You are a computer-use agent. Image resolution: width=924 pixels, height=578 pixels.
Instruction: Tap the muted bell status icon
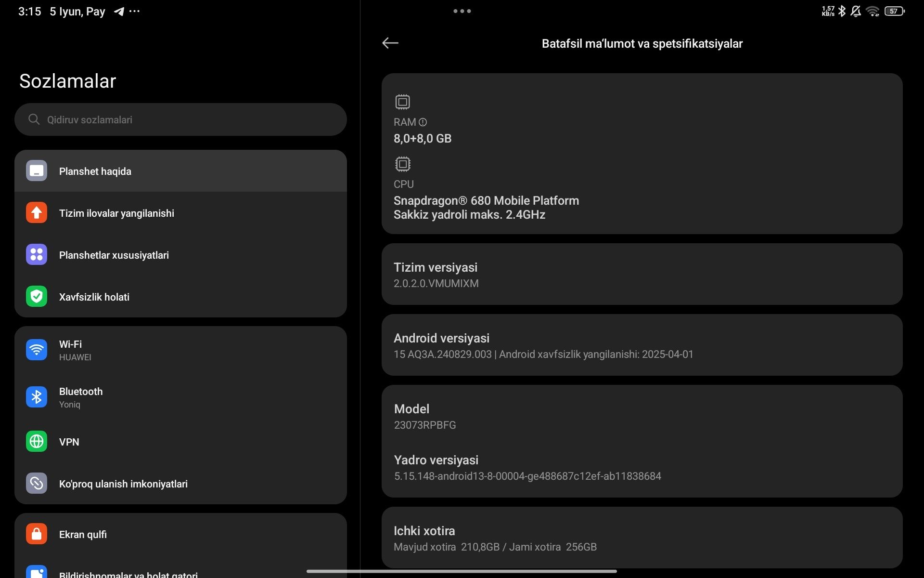tap(856, 11)
